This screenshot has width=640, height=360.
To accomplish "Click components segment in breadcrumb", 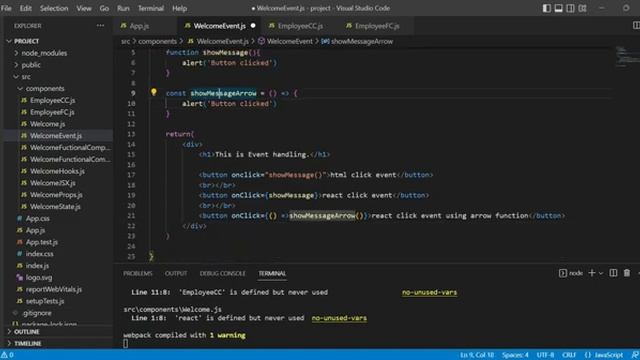I will pyautogui.click(x=157, y=41).
